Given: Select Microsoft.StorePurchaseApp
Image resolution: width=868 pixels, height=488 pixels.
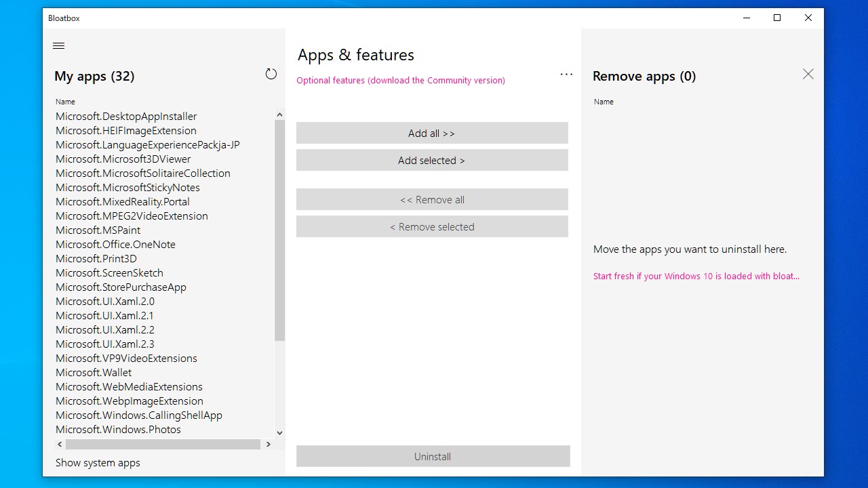Looking at the screenshot, I should (x=121, y=287).
